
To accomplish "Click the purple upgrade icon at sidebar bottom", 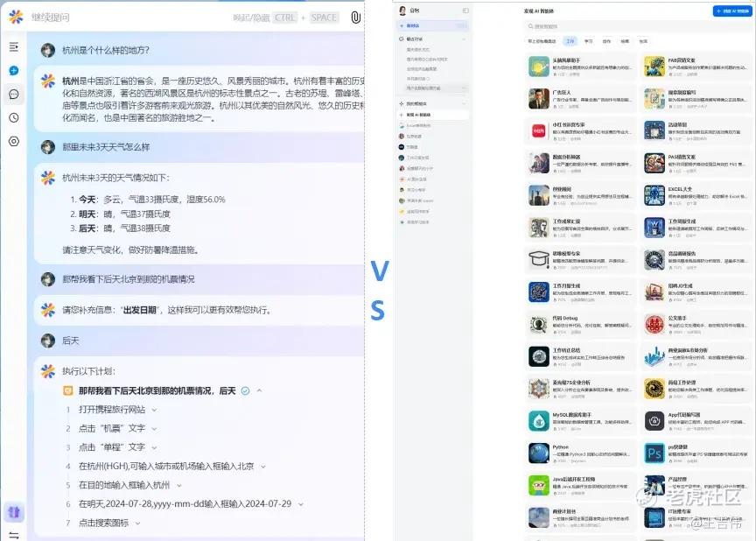I will tap(14, 511).
